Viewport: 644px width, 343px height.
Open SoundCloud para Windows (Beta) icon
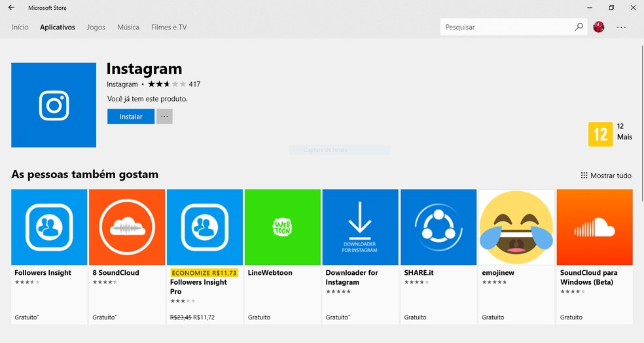tap(594, 227)
